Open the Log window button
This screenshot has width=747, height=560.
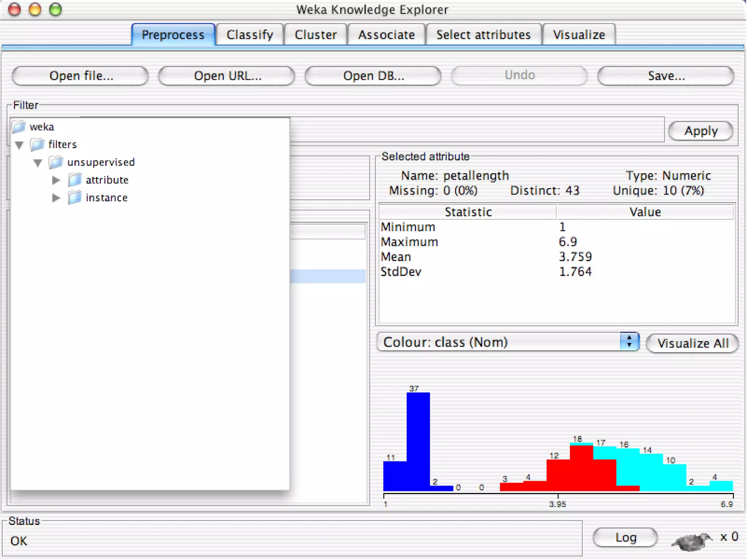(x=626, y=537)
